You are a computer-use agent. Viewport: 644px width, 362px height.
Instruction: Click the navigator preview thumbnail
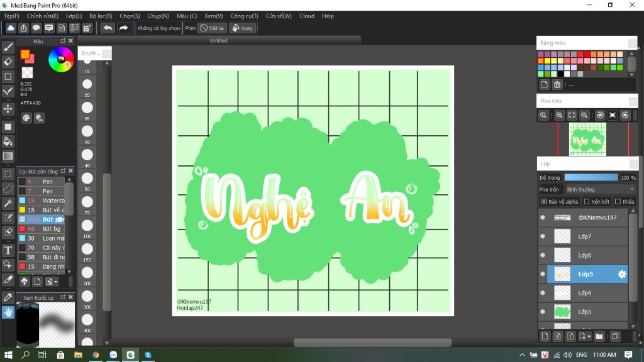587,140
